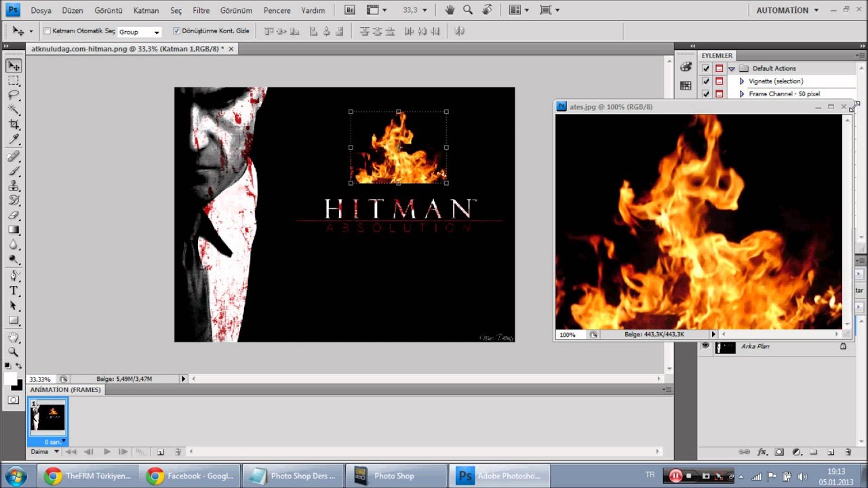Select the Crop tool
This screenshot has height=488, width=868.
click(14, 124)
